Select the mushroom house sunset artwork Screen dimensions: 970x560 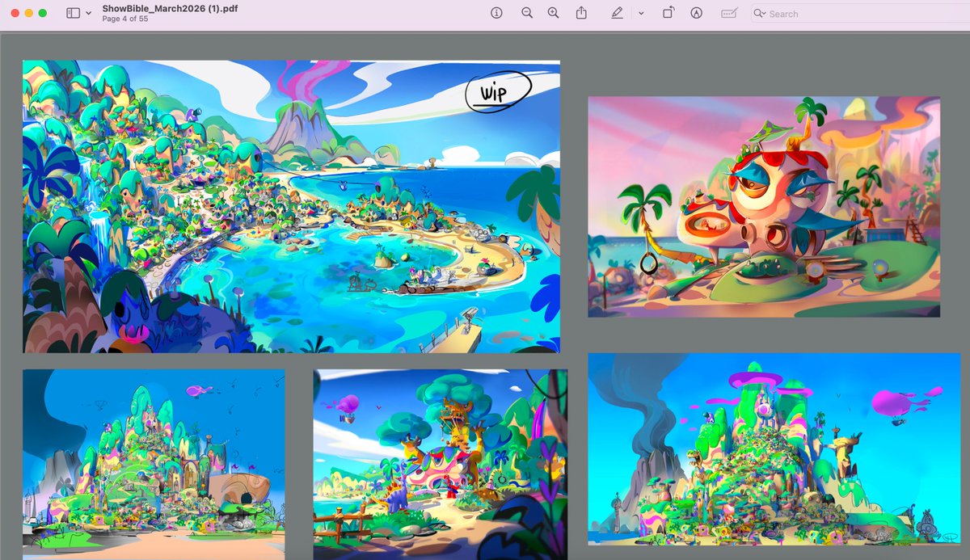tap(764, 207)
